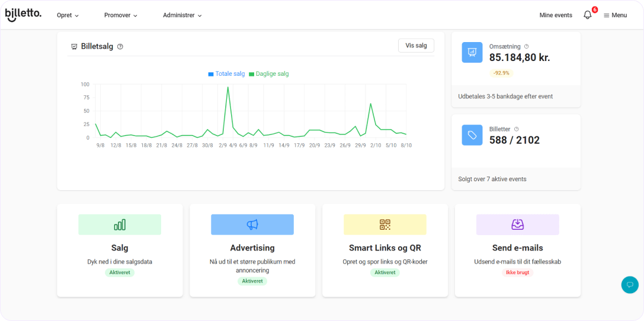Expand the Administrer dropdown menu
644x321 pixels.
tap(182, 15)
